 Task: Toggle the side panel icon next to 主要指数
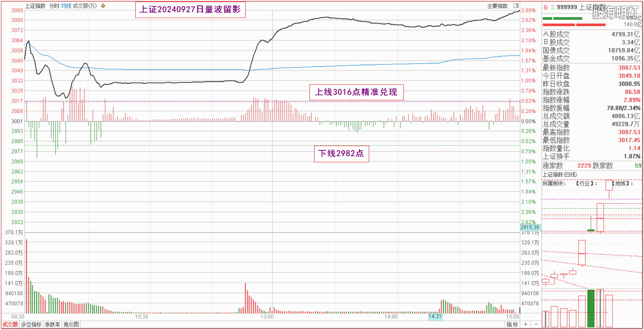click(516, 6)
